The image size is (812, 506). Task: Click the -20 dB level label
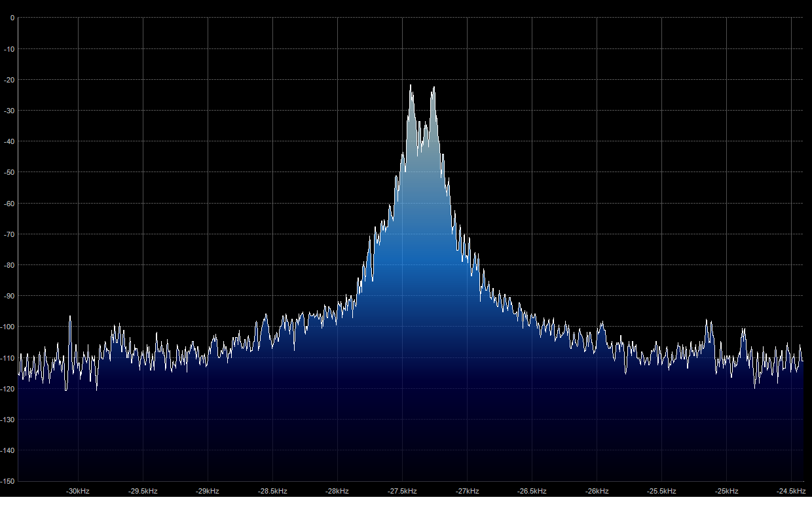pyautogui.click(x=10, y=80)
